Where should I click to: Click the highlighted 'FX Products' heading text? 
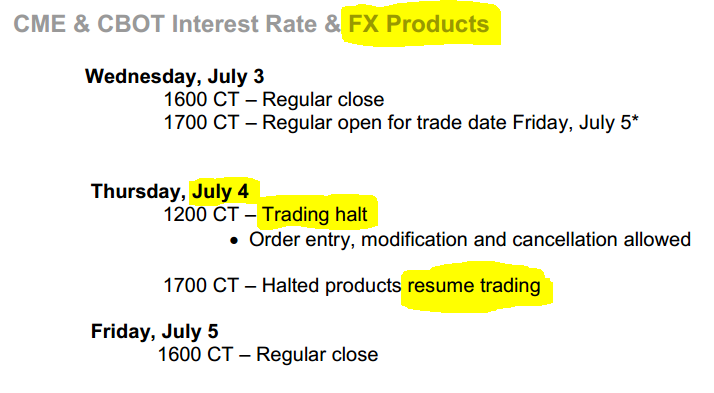(418, 24)
